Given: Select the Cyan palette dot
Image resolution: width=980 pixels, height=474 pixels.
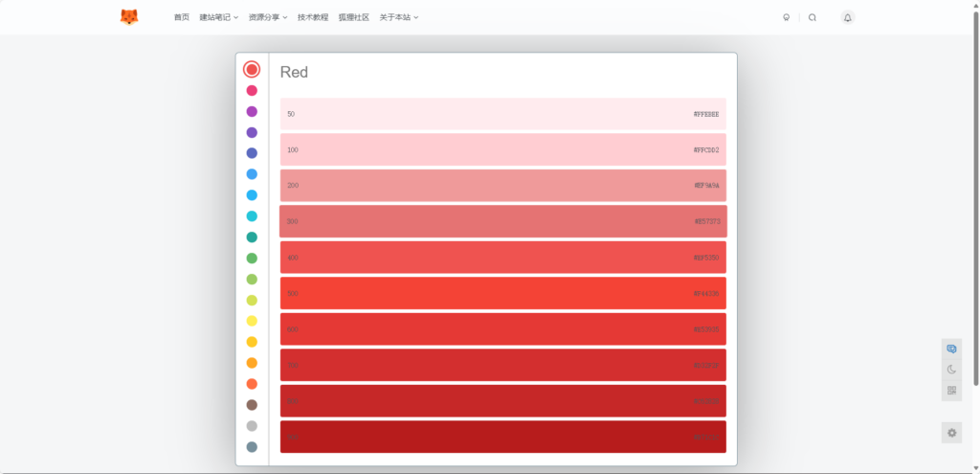Looking at the screenshot, I should point(252,216).
